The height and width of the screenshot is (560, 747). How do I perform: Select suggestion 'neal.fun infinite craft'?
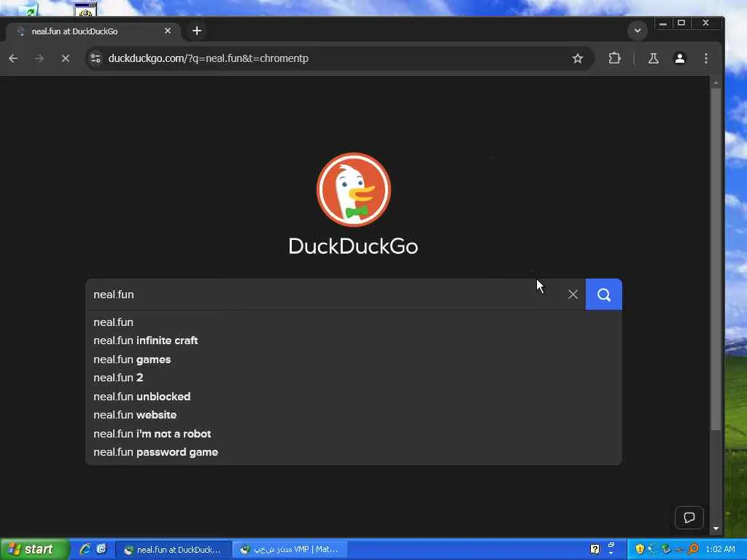(354, 341)
